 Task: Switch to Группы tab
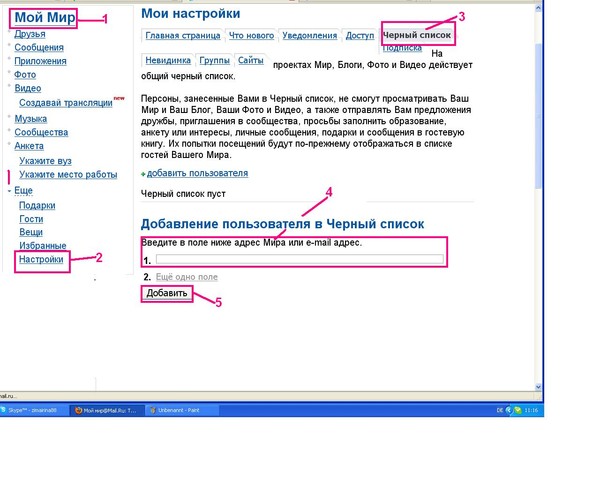pyautogui.click(x=214, y=60)
